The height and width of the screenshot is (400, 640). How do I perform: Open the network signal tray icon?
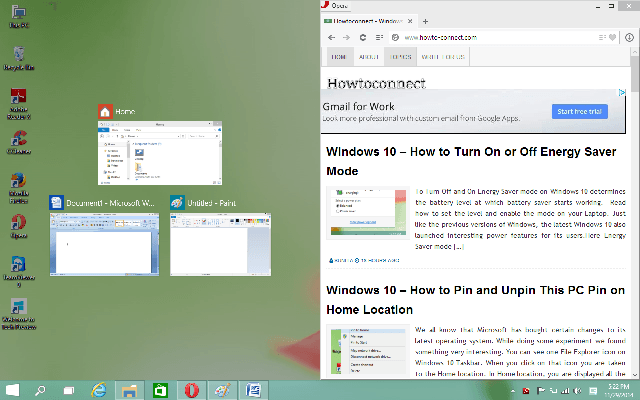tap(565, 391)
